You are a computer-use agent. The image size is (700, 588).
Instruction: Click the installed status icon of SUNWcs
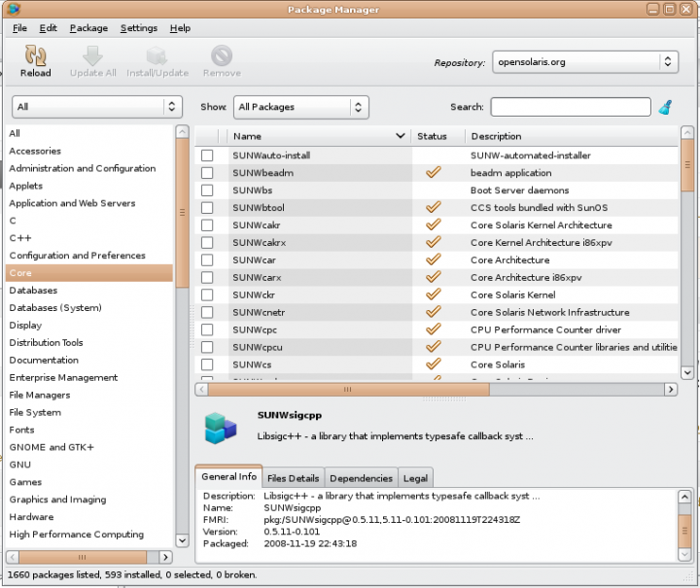click(x=433, y=364)
